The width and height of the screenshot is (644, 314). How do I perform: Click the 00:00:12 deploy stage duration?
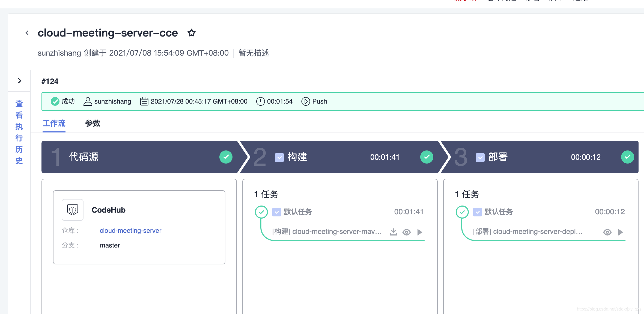tap(586, 157)
